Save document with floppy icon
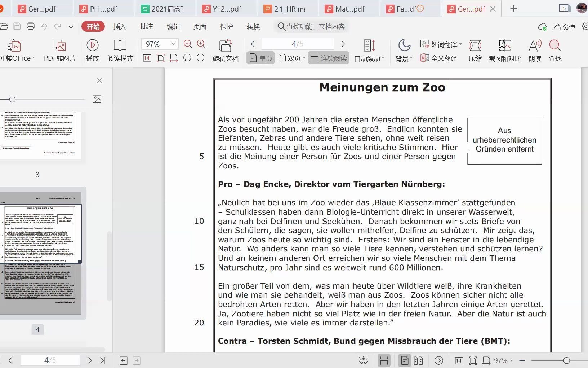Image resolution: width=588 pixels, height=368 pixels. pos(17,26)
